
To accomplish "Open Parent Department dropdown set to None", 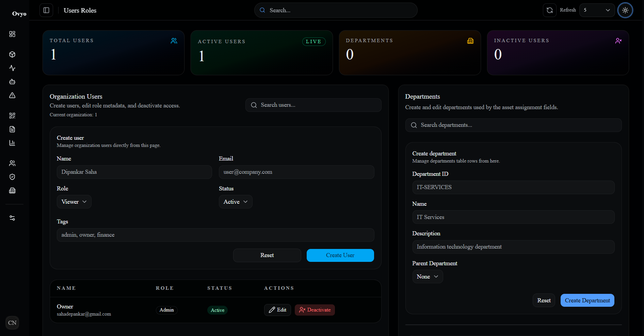I will 428,276.
